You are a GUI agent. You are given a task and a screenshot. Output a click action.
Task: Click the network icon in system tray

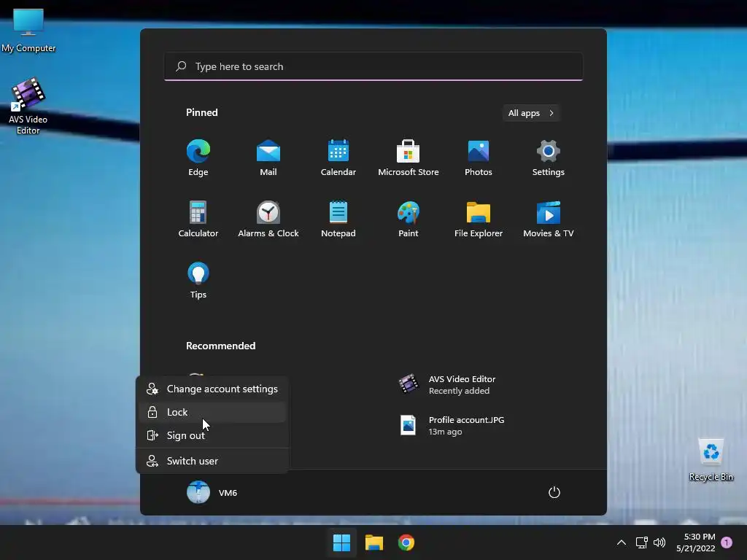641,542
